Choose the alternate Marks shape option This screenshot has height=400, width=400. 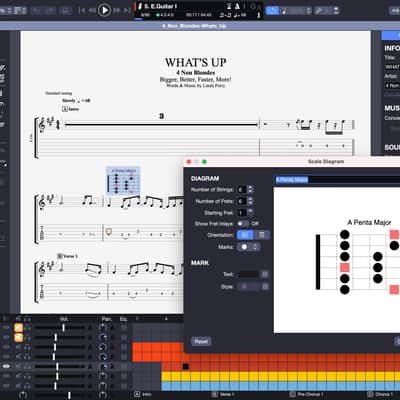tap(255, 247)
